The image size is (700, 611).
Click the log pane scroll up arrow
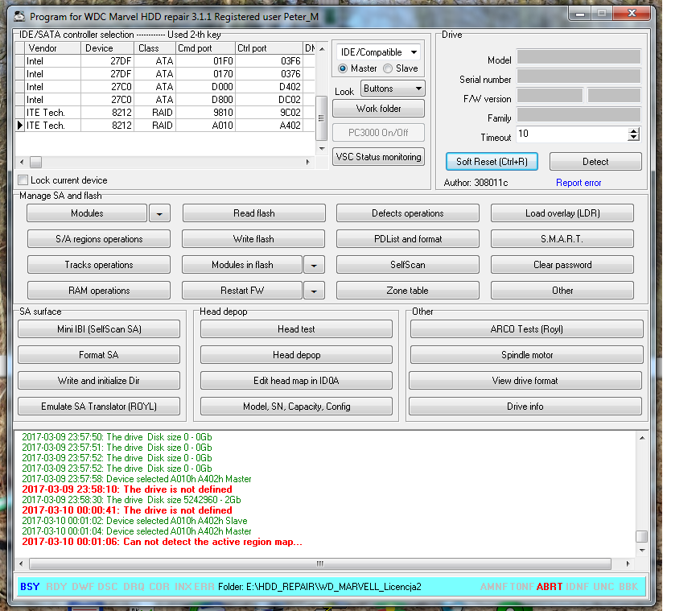[642, 438]
